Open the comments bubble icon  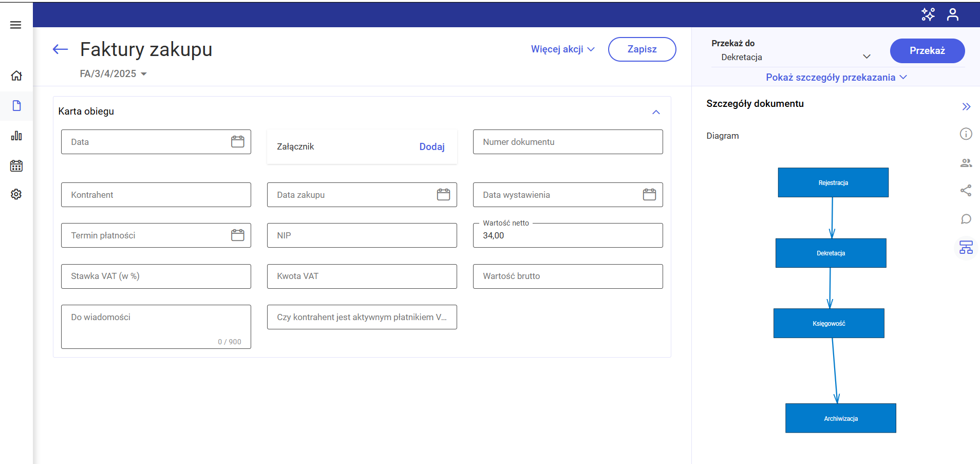tap(966, 219)
